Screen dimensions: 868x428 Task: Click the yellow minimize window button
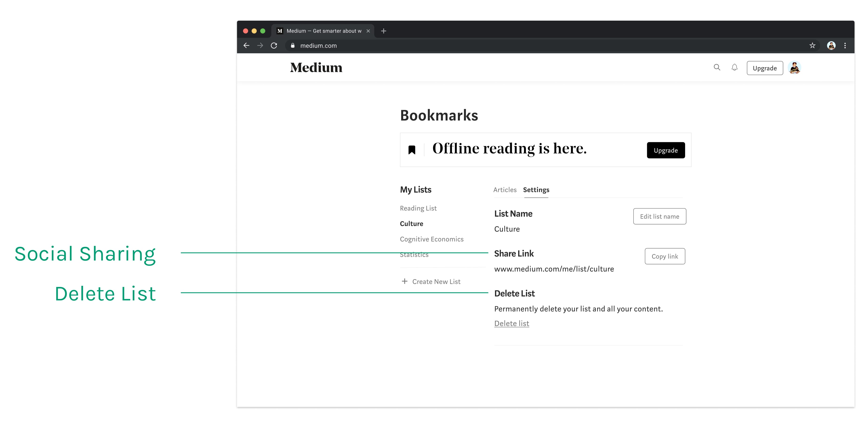coord(254,31)
